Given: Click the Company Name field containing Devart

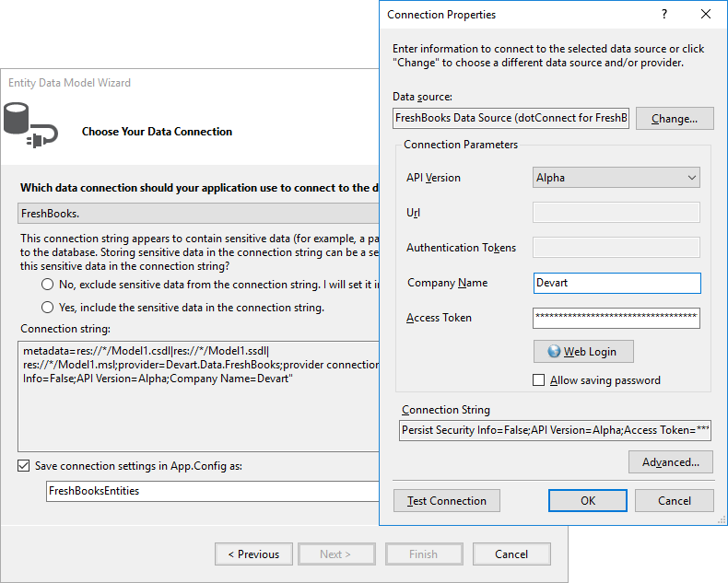Looking at the screenshot, I should pyautogui.click(x=616, y=283).
